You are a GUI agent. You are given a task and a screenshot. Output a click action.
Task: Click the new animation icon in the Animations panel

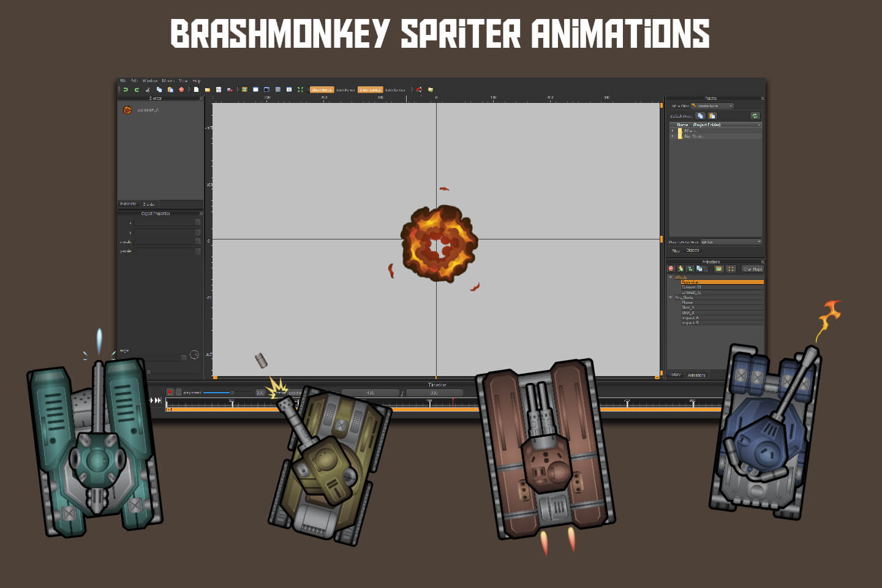click(680, 269)
